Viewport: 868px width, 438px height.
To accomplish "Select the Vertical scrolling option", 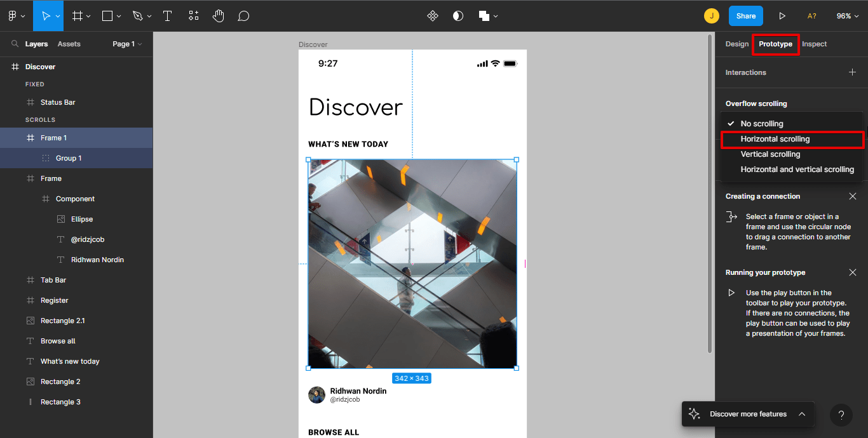I will (770, 154).
